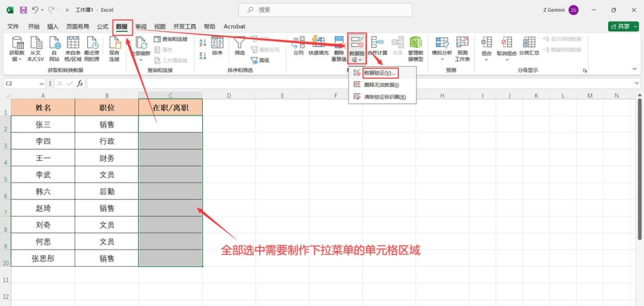Viewport: 644px width, 306px height.
Task: Sort ascending with the A-Z icon
Action: pyautogui.click(x=203, y=42)
